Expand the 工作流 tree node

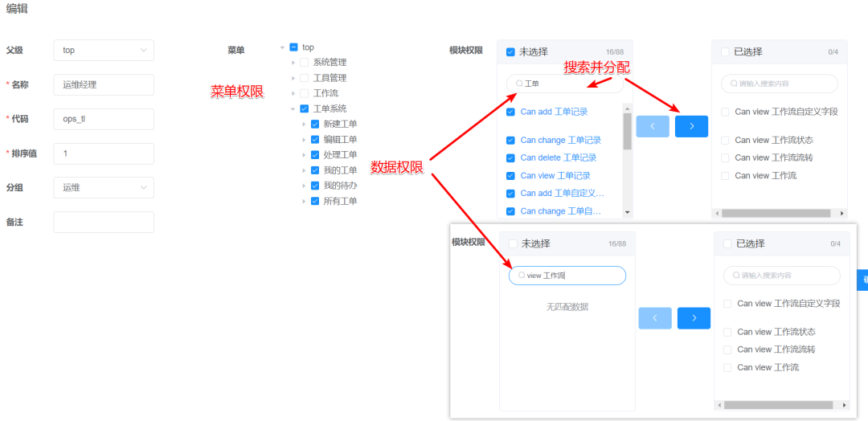click(x=294, y=93)
